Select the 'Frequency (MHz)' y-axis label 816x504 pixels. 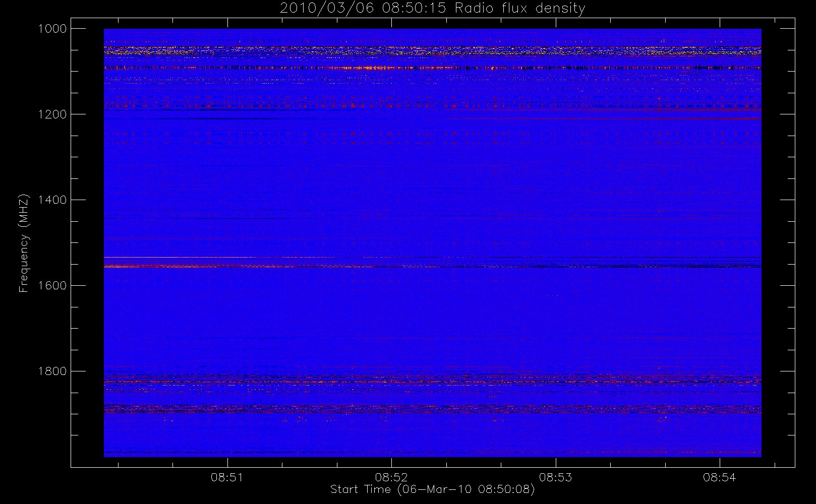(23, 243)
